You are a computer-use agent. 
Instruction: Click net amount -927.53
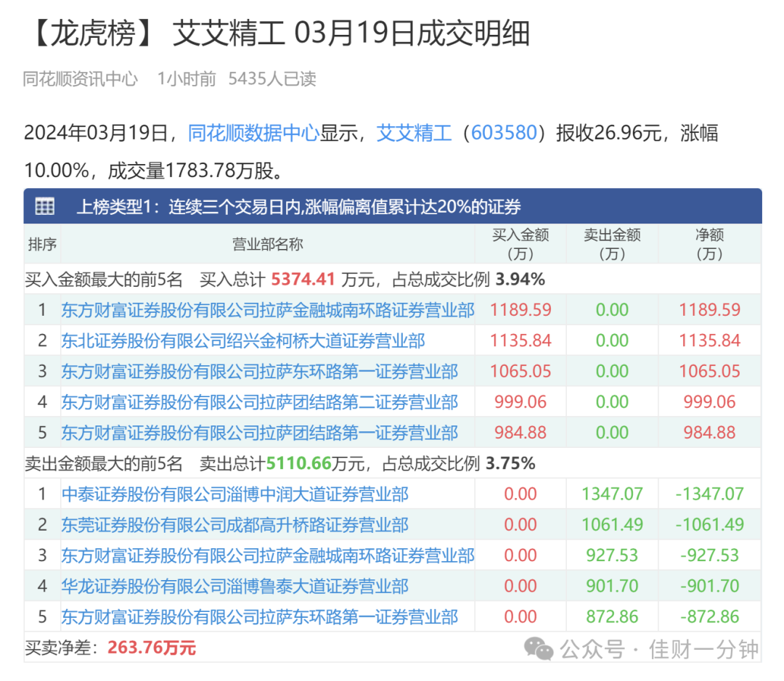(x=709, y=555)
